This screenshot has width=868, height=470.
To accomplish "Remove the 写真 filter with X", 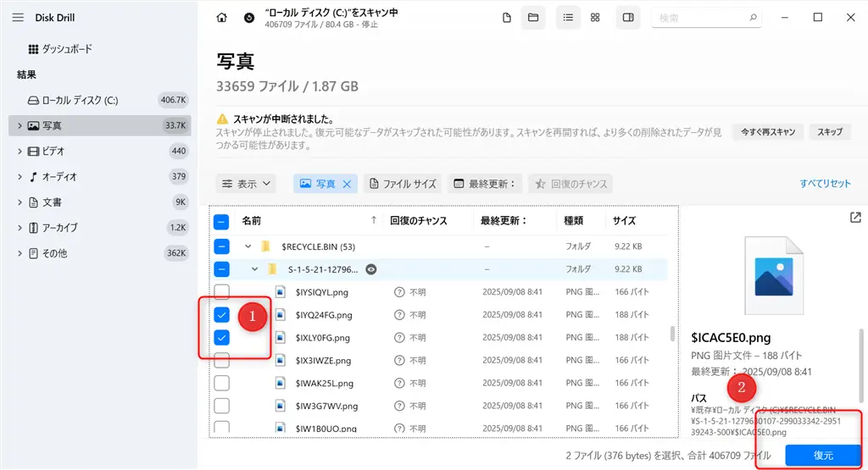I will [x=347, y=184].
